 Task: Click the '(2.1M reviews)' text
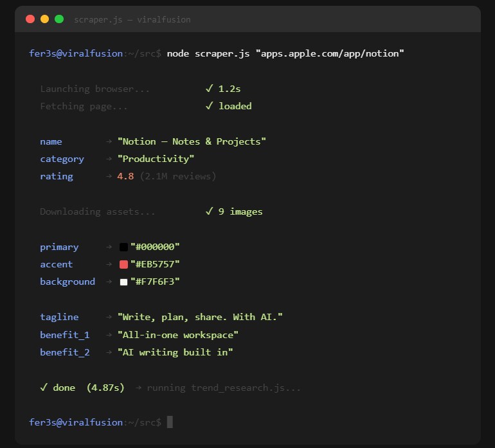point(178,177)
